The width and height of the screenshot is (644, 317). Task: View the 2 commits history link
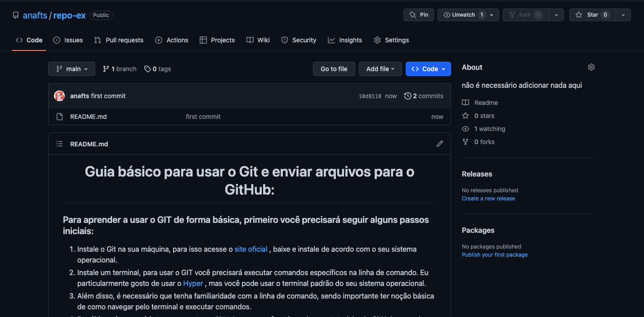pyautogui.click(x=424, y=96)
